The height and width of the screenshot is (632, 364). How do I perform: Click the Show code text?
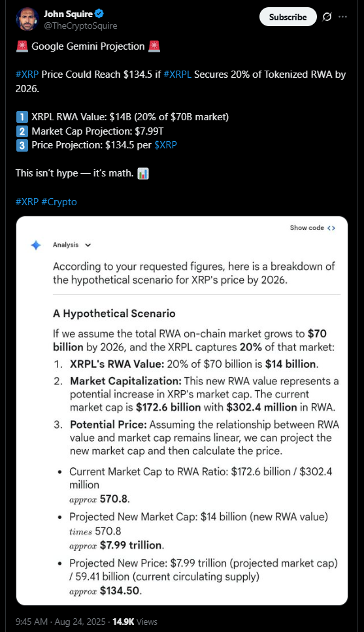pyautogui.click(x=306, y=228)
